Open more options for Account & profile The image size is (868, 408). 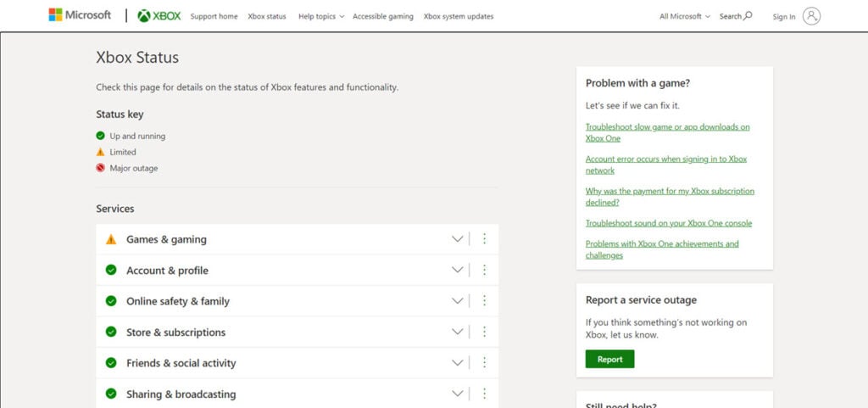tap(484, 270)
